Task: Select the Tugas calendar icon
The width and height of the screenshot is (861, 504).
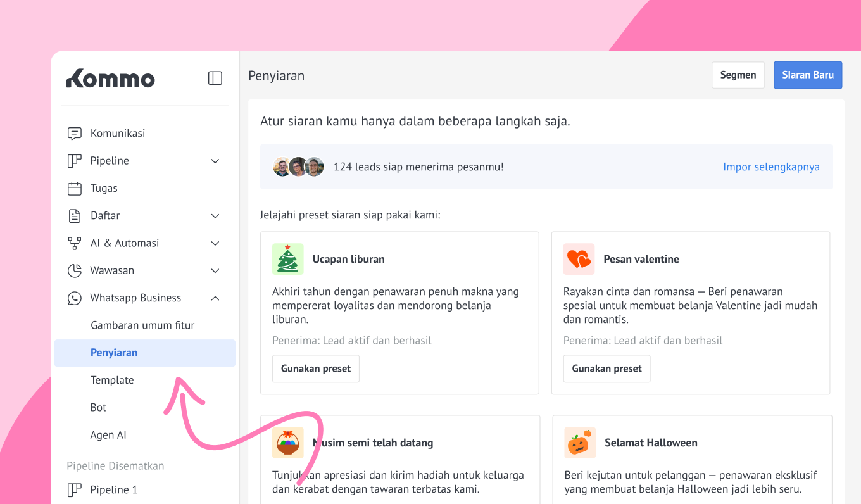Action: coord(75,188)
